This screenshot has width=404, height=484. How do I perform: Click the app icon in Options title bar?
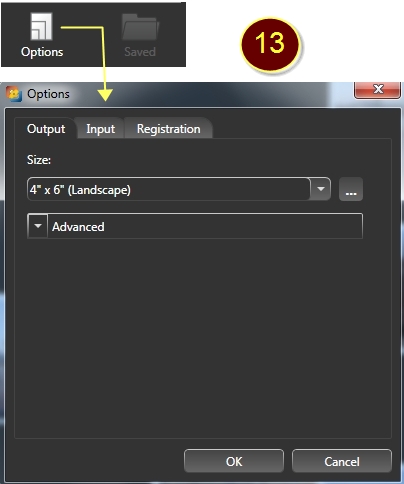(x=14, y=94)
